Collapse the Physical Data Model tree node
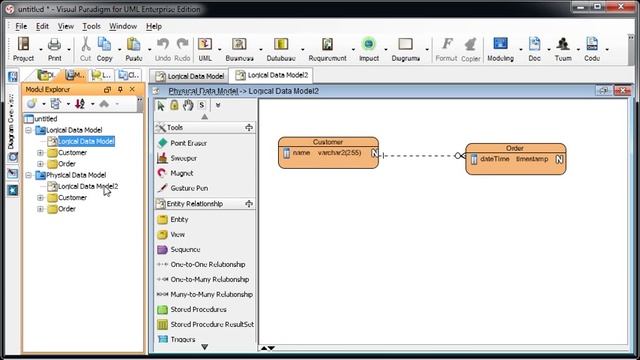The height and width of the screenshot is (360, 640). point(29,175)
